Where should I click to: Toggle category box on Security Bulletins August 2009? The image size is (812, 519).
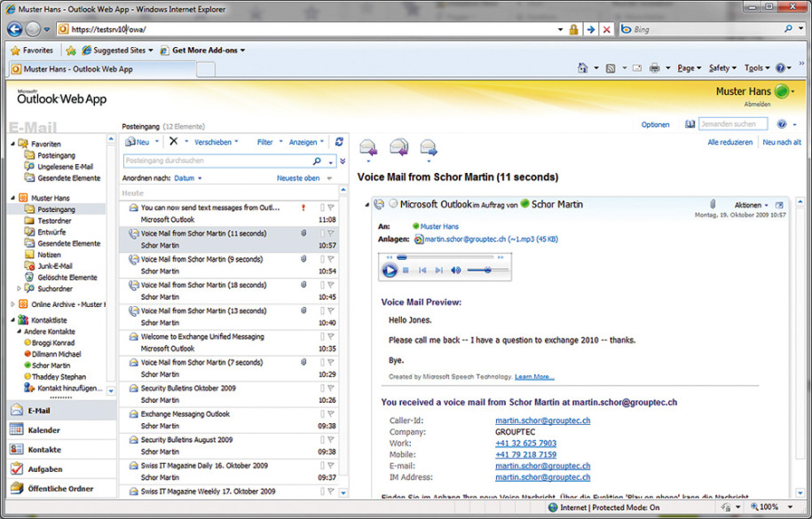pyautogui.click(x=322, y=440)
